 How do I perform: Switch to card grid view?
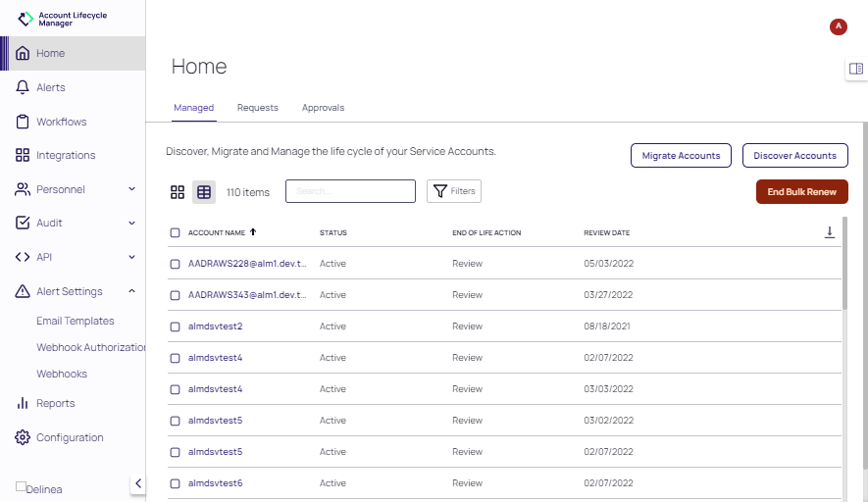click(x=178, y=192)
